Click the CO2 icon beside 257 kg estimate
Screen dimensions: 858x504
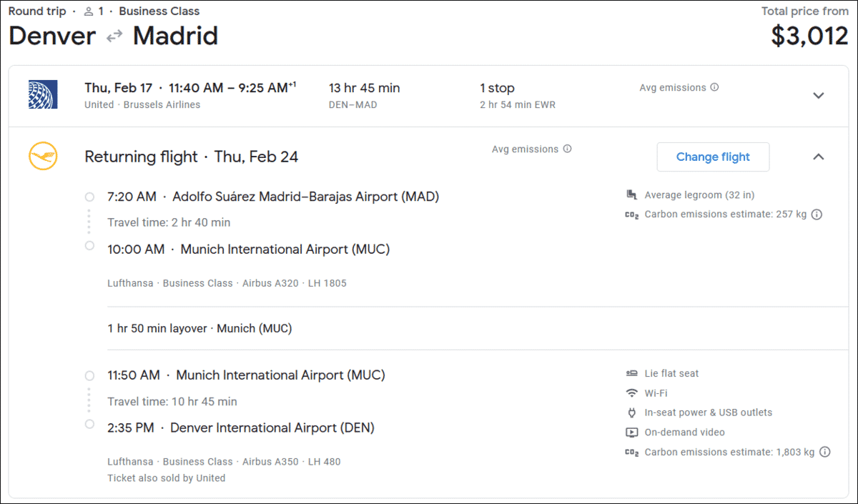[x=631, y=214]
